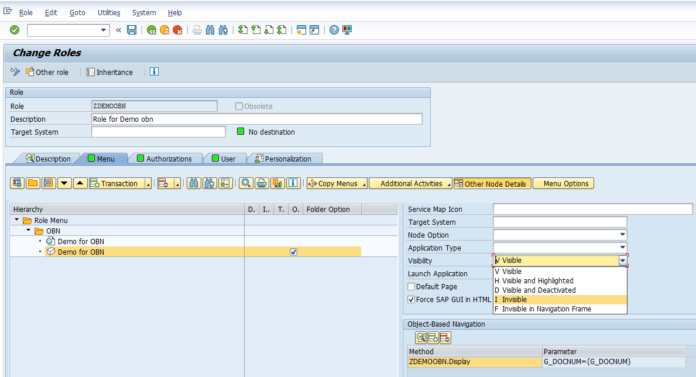Open the Copy Menus dropdown arrow
The width and height of the screenshot is (696, 377).
pyautogui.click(x=364, y=184)
